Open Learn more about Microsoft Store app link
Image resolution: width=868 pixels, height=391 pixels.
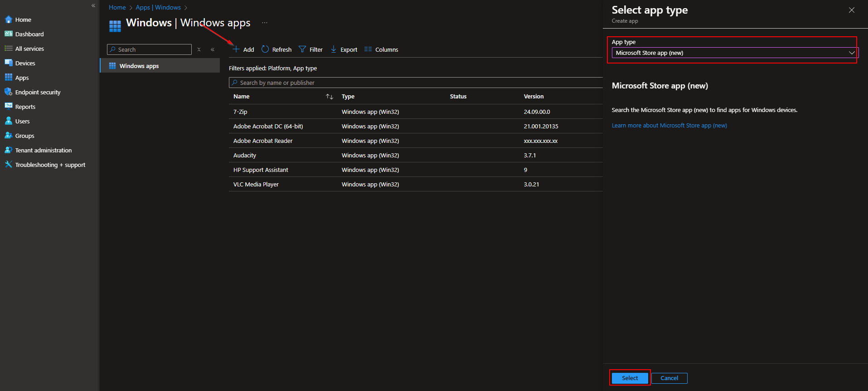pyautogui.click(x=669, y=126)
